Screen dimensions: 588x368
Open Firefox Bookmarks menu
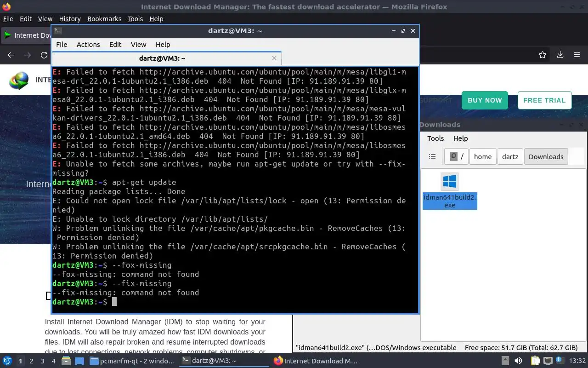click(x=104, y=19)
